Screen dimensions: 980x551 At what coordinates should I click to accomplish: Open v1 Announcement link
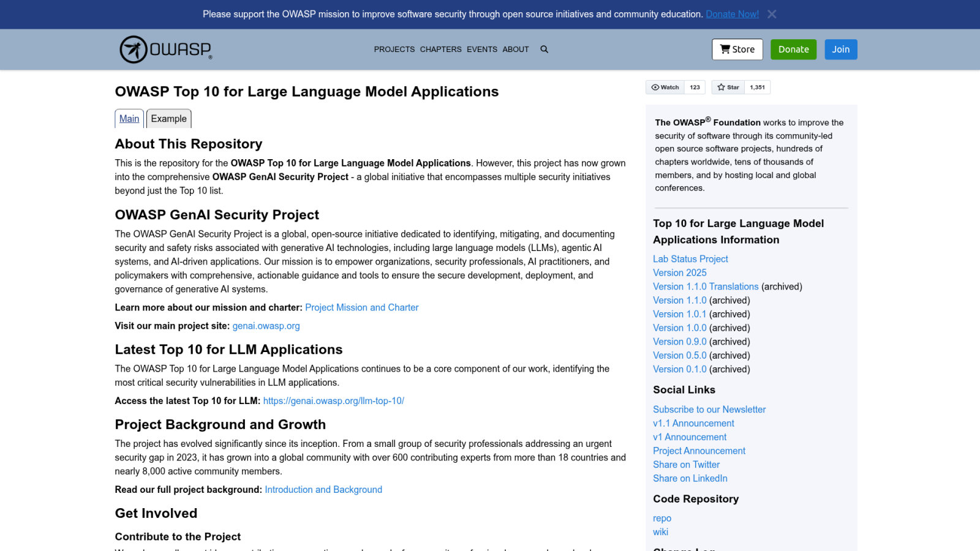click(690, 437)
